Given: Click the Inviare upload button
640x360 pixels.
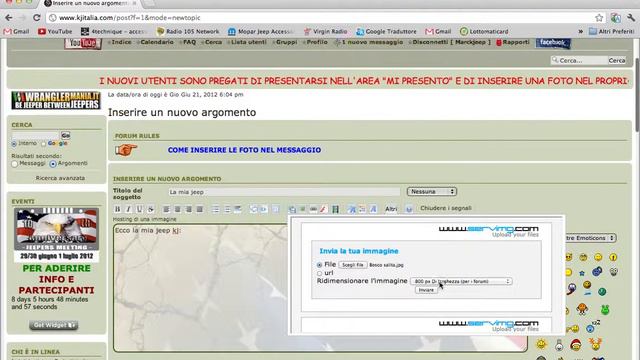Looking at the screenshot, I should tap(426, 290).
